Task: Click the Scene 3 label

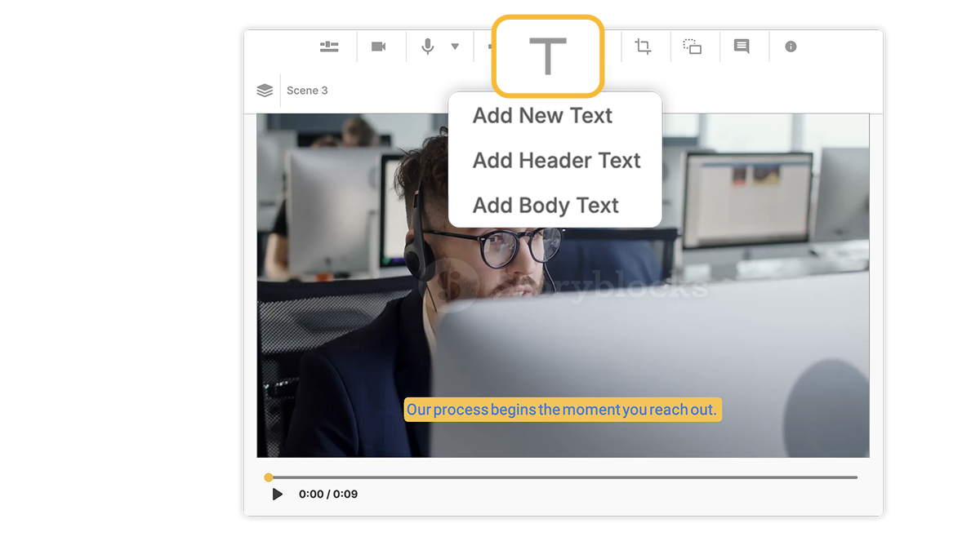Action: pyautogui.click(x=307, y=90)
